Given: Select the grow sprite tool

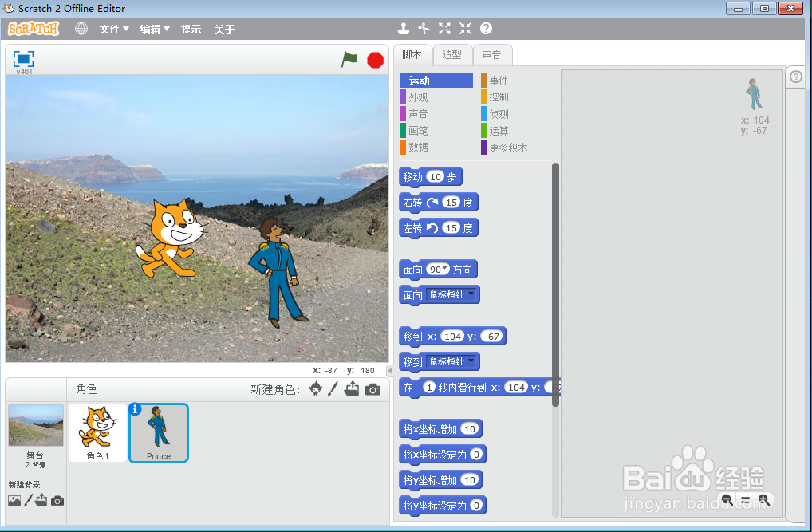Looking at the screenshot, I should pos(444,28).
